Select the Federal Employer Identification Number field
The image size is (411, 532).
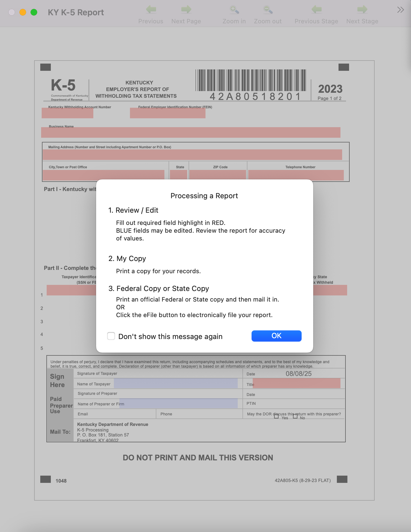coord(167,113)
